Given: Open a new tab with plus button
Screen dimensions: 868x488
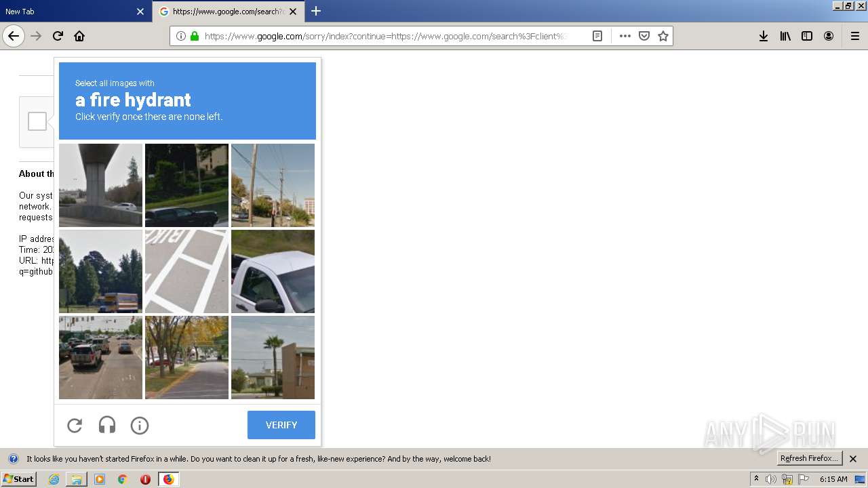Looking at the screenshot, I should point(316,11).
